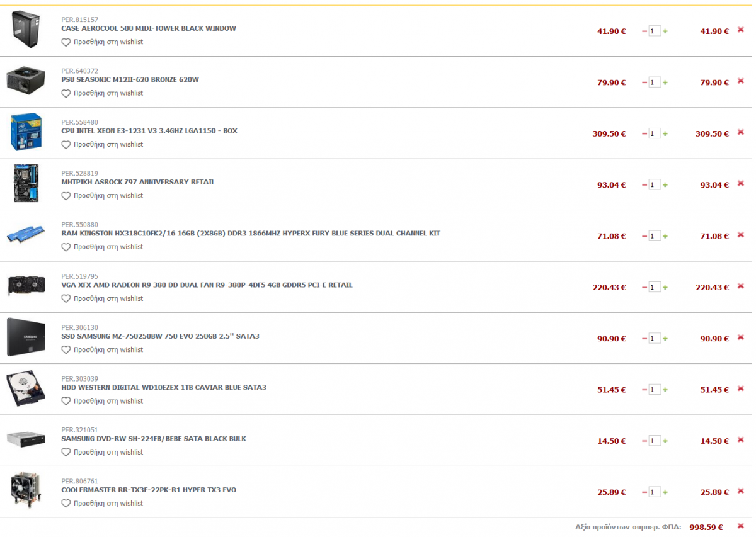
Task: Add SAMSUNG DVD-RW to wishlist
Action: [x=102, y=452]
